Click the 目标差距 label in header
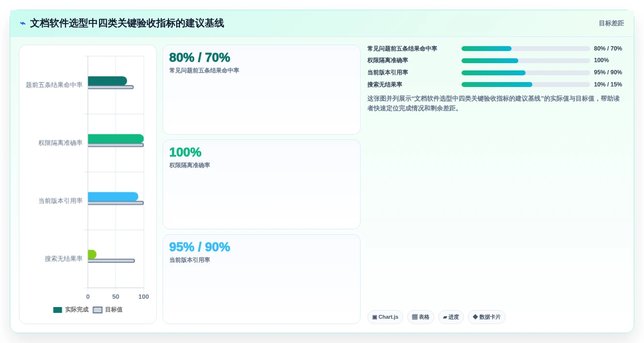This screenshot has height=343, width=644. pos(611,23)
